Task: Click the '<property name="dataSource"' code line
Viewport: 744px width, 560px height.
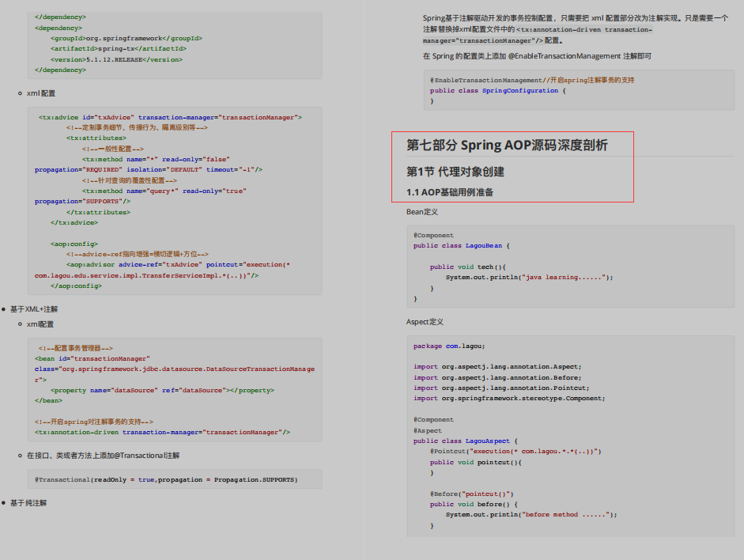Action: (162, 390)
